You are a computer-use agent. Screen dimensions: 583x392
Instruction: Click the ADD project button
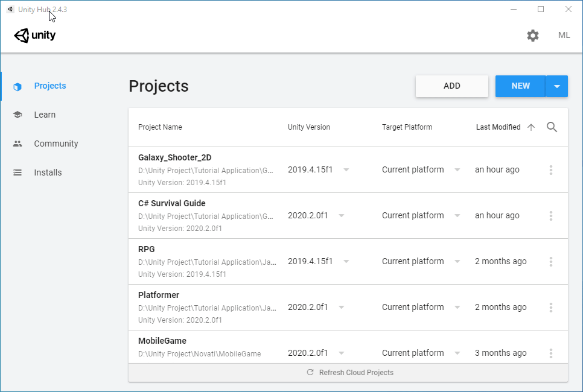(452, 86)
